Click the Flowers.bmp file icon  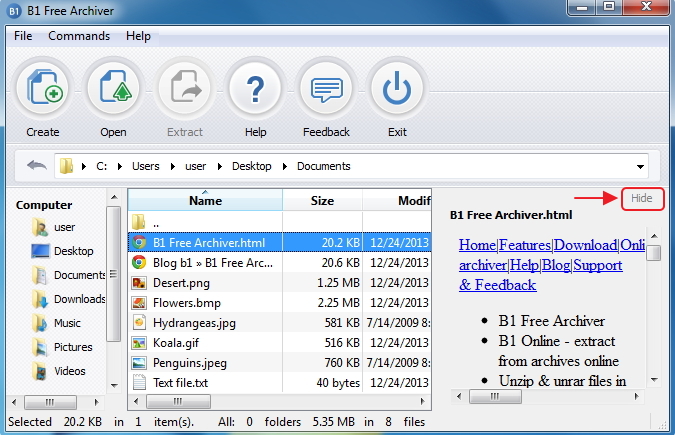pos(139,303)
